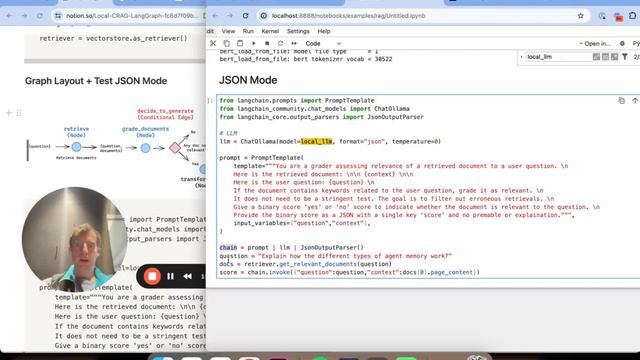Click the notion.so address bar
The height and width of the screenshot is (360, 640).
[x=131, y=16]
